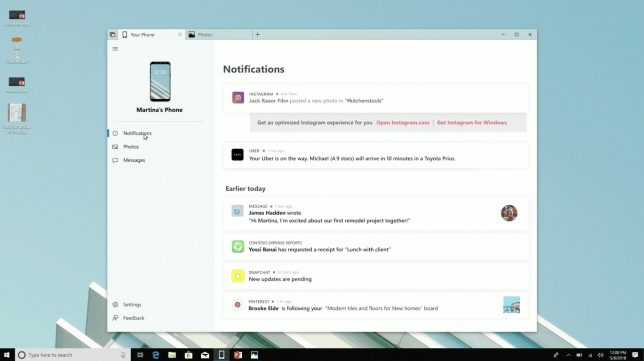Image resolution: width=644 pixels, height=361 pixels.
Task: Launch Microsoft Edge from the taskbar
Action: tap(156, 355)
